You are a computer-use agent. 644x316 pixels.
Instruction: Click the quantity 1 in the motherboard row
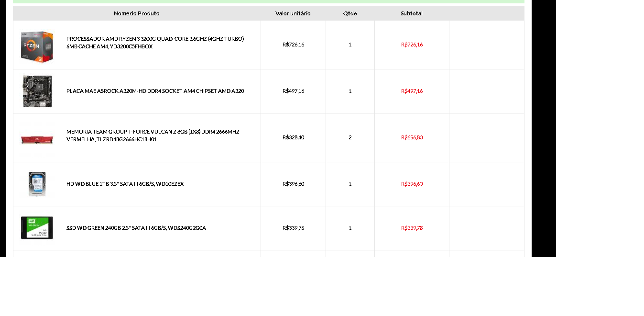350,91
